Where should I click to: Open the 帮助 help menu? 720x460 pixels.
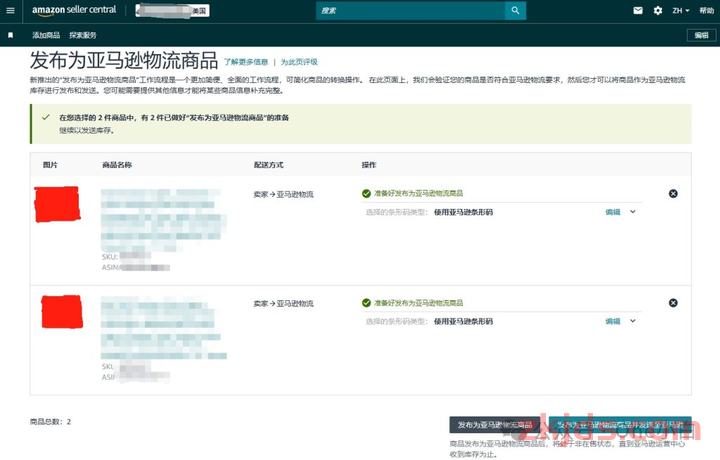pyautogui.click(x=707, y=11)
